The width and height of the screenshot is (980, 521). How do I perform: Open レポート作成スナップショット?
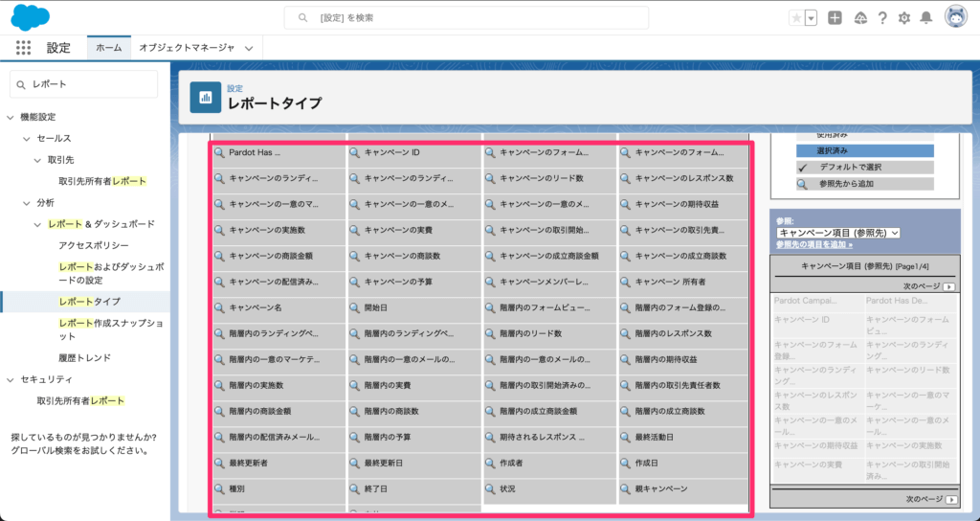(x=111, y=329)
